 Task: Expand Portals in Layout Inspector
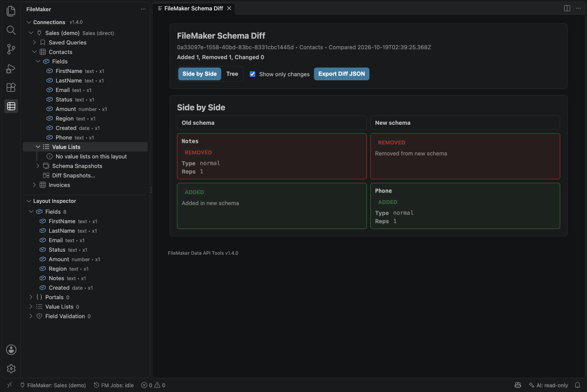[x=31, y=297]
